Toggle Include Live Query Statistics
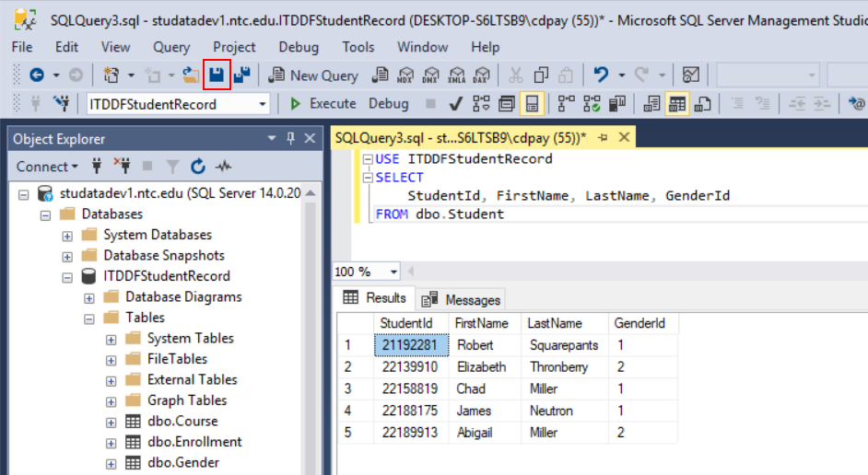Screen dimensions: 868x475 pos(592,103)
